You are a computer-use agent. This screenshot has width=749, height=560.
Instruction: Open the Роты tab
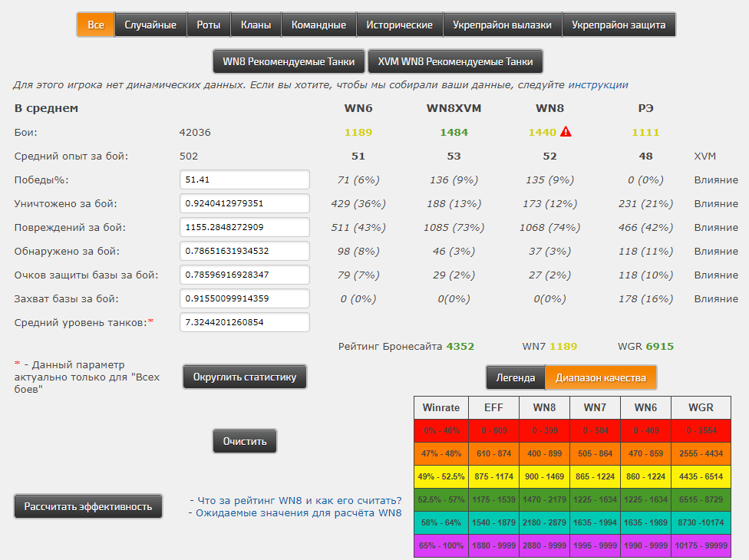208,25
